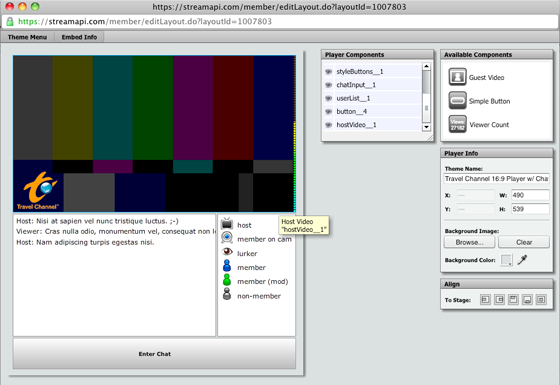Click the member on cam webcam icon
This screenshot has width=560, height=385.
coord(227,237)
